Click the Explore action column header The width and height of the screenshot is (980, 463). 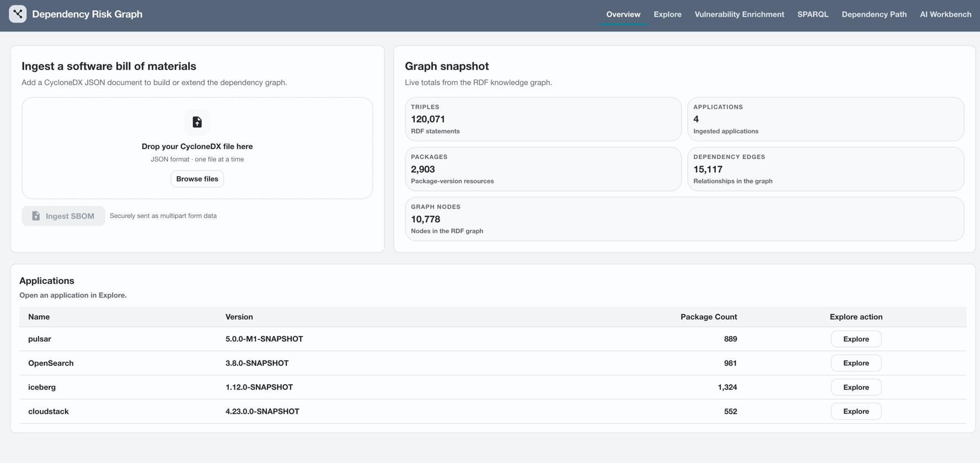click(856, 317)
